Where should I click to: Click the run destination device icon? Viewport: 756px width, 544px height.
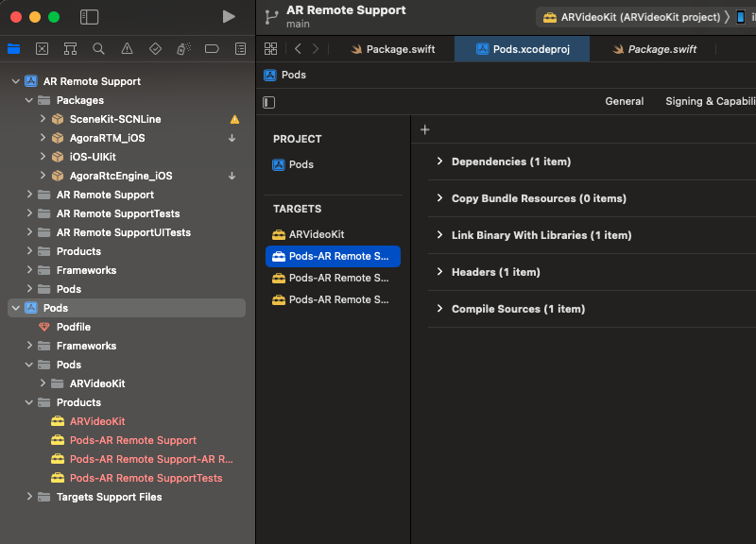[x=741, y=17]
